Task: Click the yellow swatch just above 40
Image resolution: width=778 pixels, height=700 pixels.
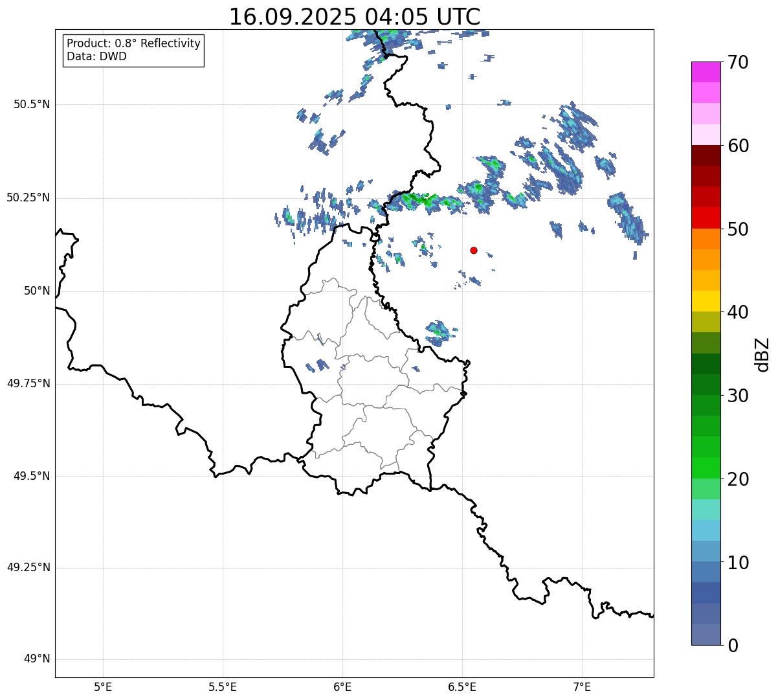Action: tap(706, 301)
